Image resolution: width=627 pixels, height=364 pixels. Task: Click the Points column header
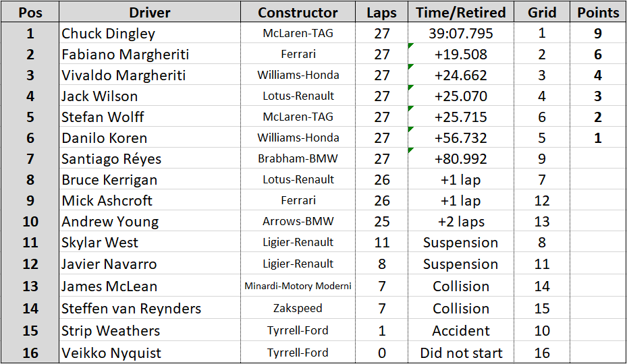coord(598,12)
